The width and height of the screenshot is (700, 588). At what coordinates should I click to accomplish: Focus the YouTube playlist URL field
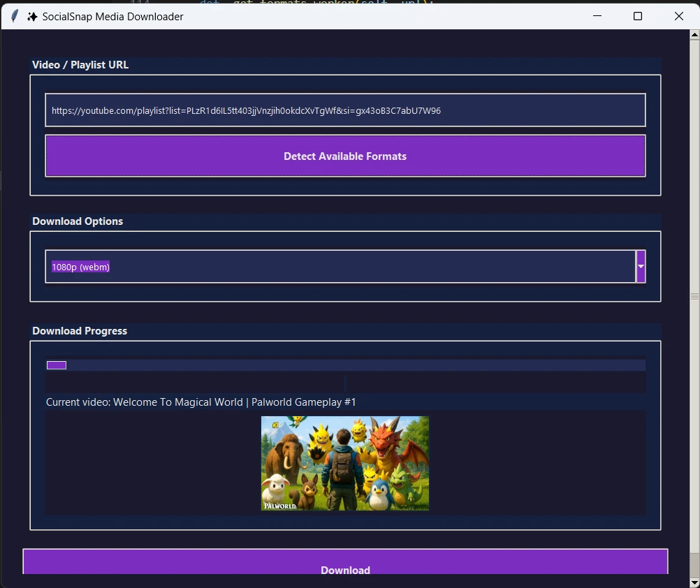pyautogui.click(x=345, y=110)
